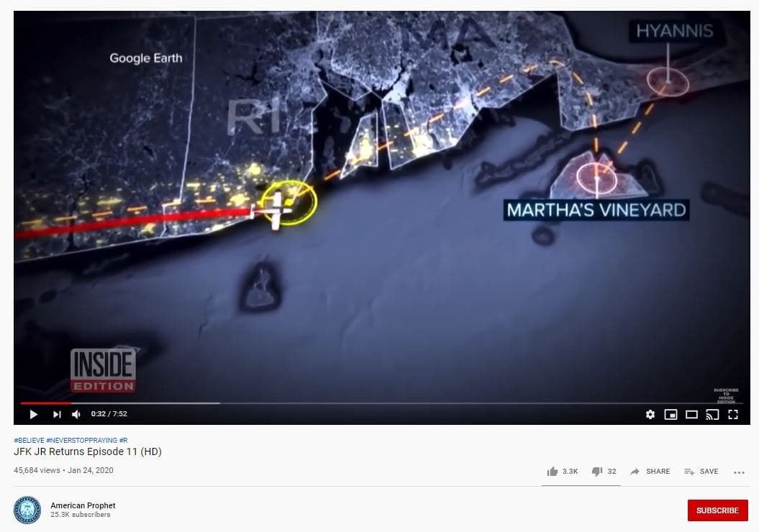The image size is (759, 532).
Task: Open the three-dot more actions menu
Action: click(739, 472)
